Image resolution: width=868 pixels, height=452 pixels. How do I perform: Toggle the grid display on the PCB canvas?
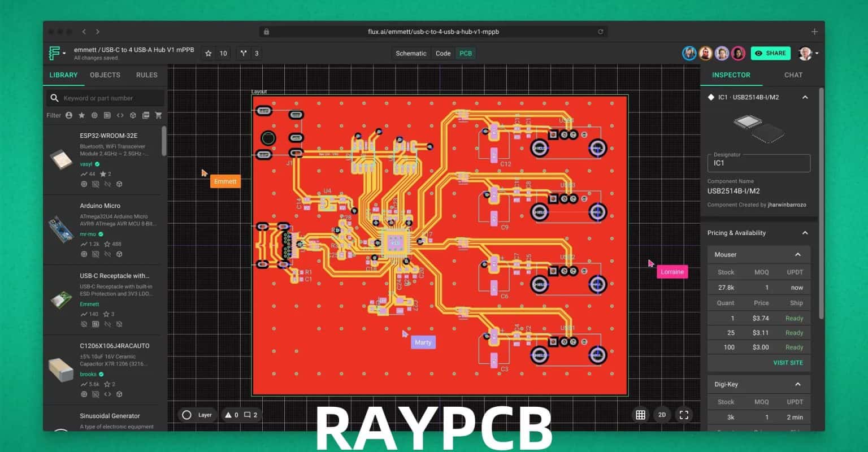pos(640,414)
